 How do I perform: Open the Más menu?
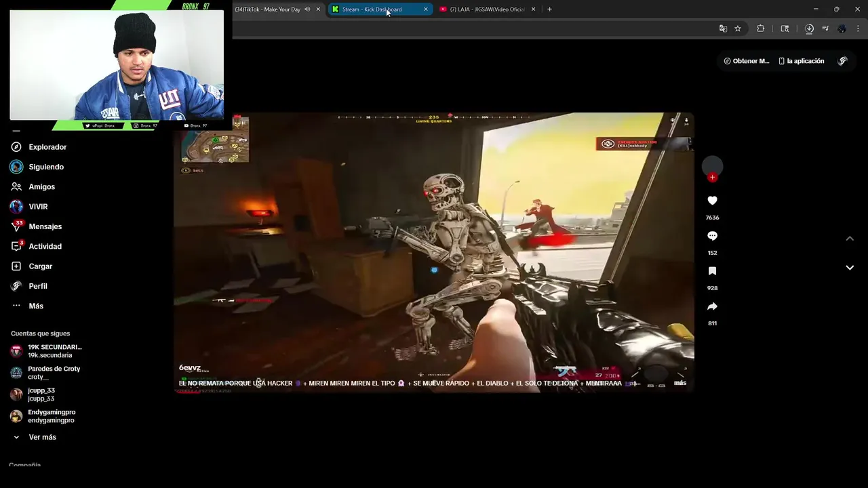[x=27, y=306]
